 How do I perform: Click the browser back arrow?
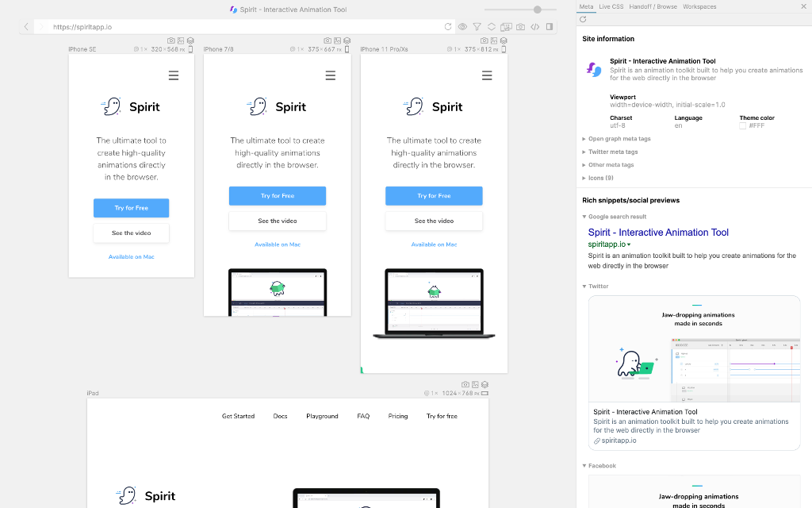coord(26,26)
